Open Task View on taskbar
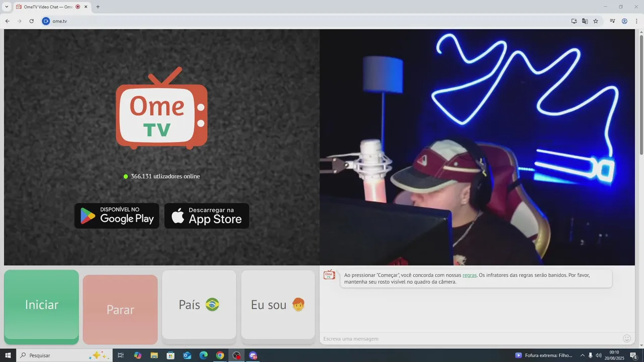This screenshot has height=362, width=644. [x=121, y=355]
